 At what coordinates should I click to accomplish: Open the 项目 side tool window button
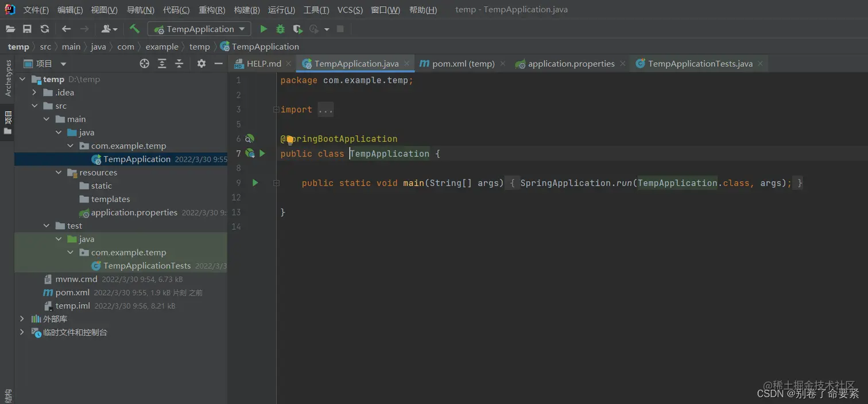click(7, 123)
